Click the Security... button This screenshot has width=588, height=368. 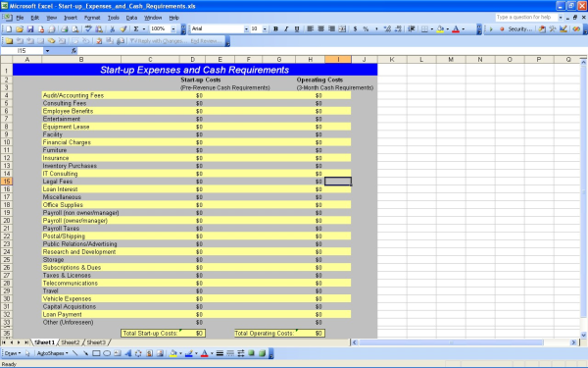[519, 28]
